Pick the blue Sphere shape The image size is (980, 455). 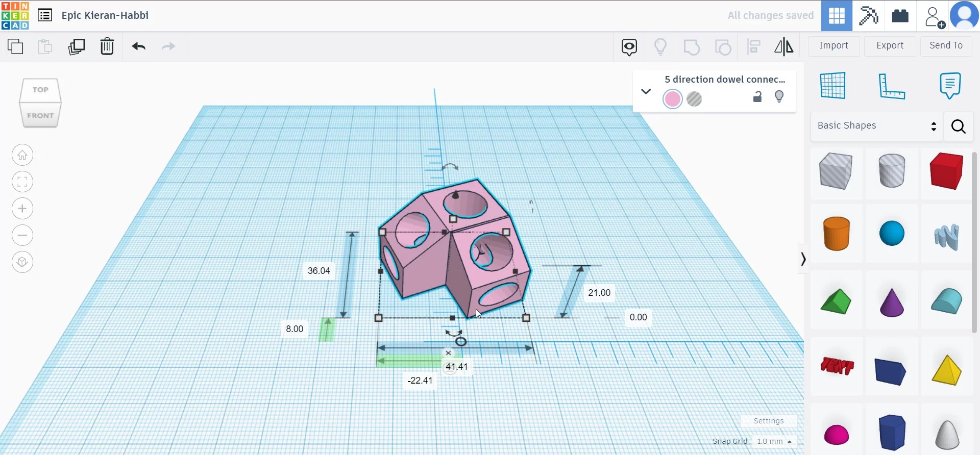click(x=892, y=234)
